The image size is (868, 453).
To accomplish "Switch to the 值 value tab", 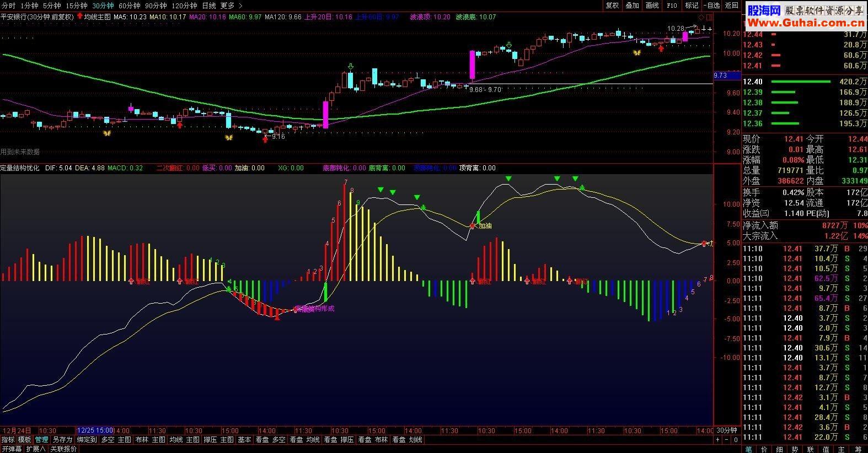I will coord(827,449).
